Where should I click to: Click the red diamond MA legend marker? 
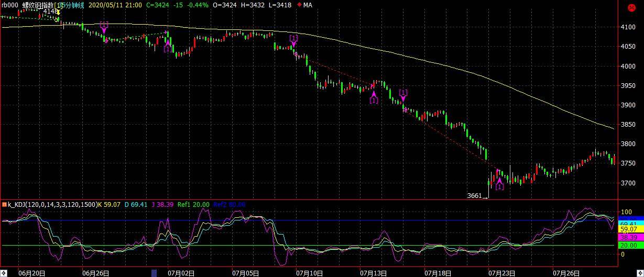pos(299,5)
